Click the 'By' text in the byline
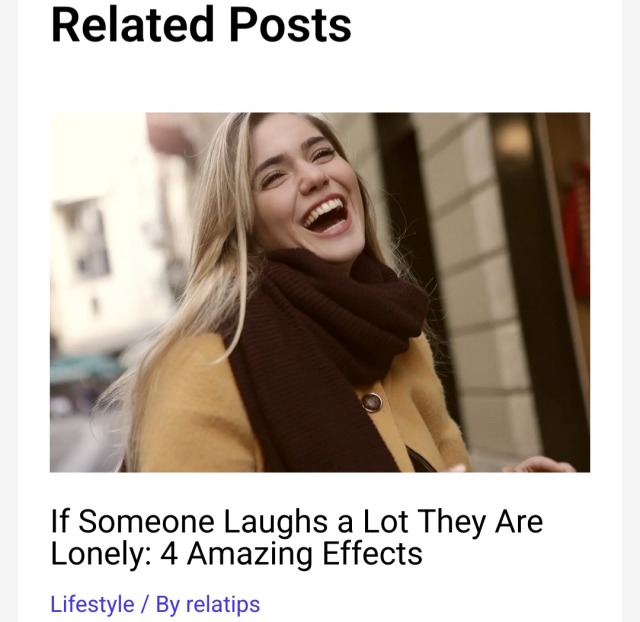The width and height of the screenshot is (640, 622). tap(167, 605)
